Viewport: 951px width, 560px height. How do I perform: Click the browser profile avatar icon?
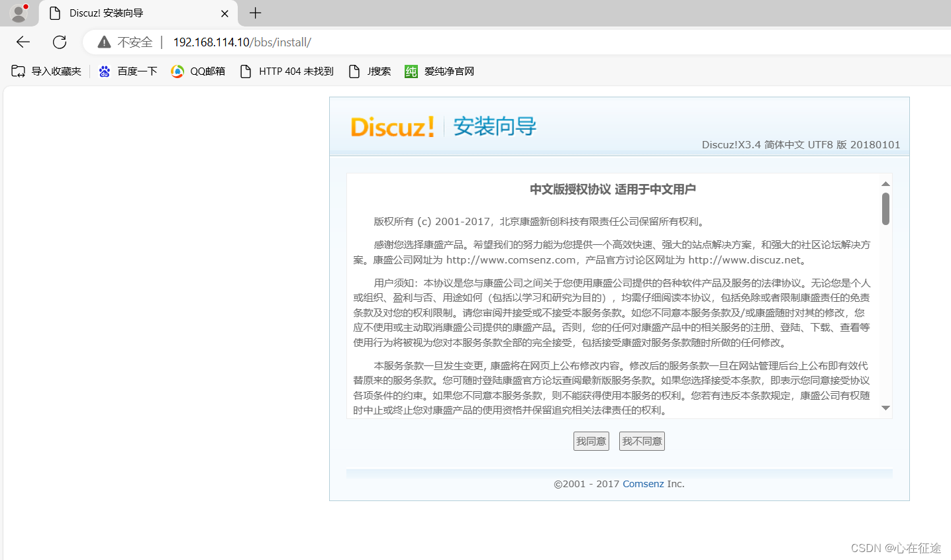click(x=19, y=13)
